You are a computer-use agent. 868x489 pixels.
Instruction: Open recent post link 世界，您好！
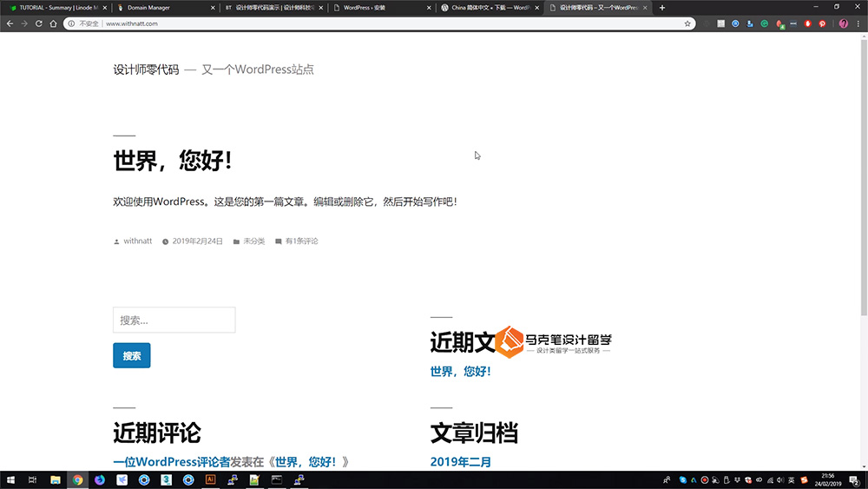(x=461, y=371)
